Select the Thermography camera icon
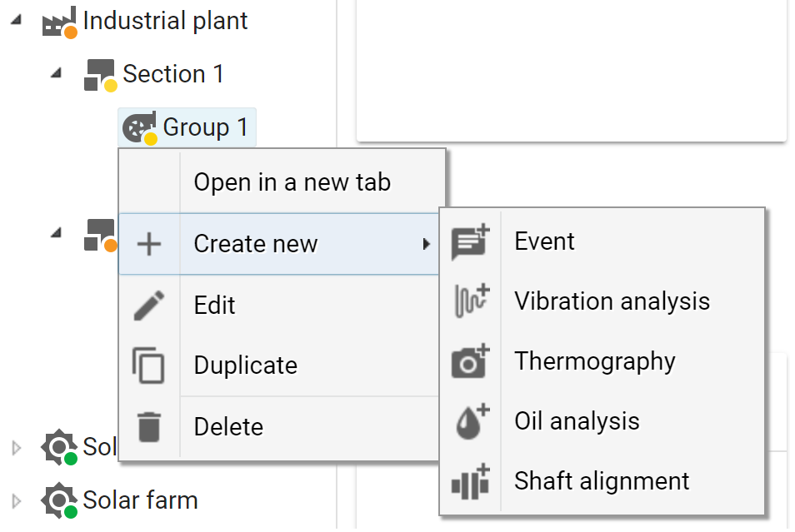The image size is (795, 532). 471,360
